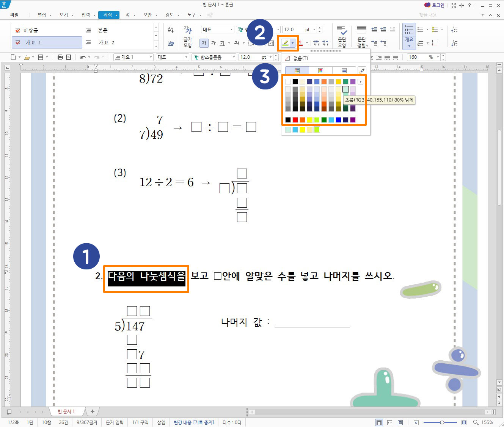Open the 입력 menu
This screenshot has width=504, height=427.
[x=86, y=15]
